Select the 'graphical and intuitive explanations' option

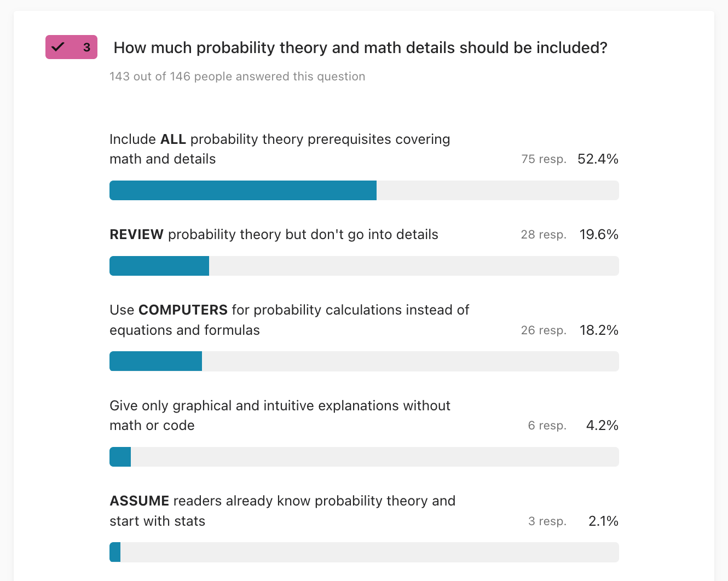click(280, 415)
